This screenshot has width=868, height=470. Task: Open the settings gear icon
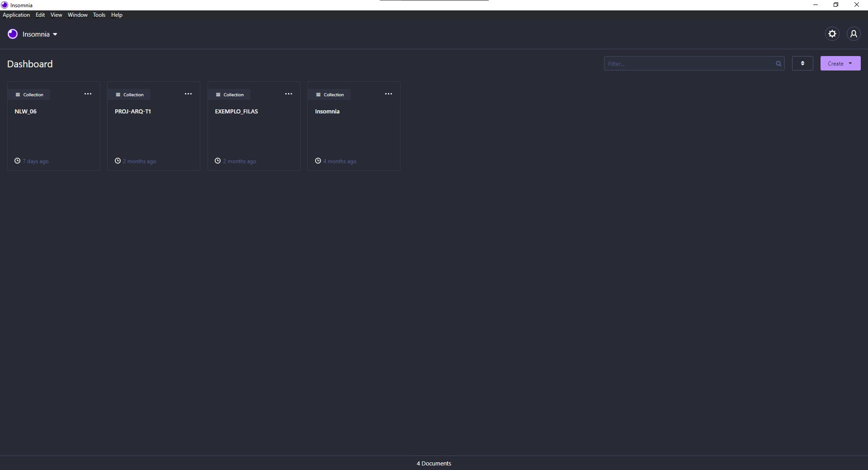point(832,34)
